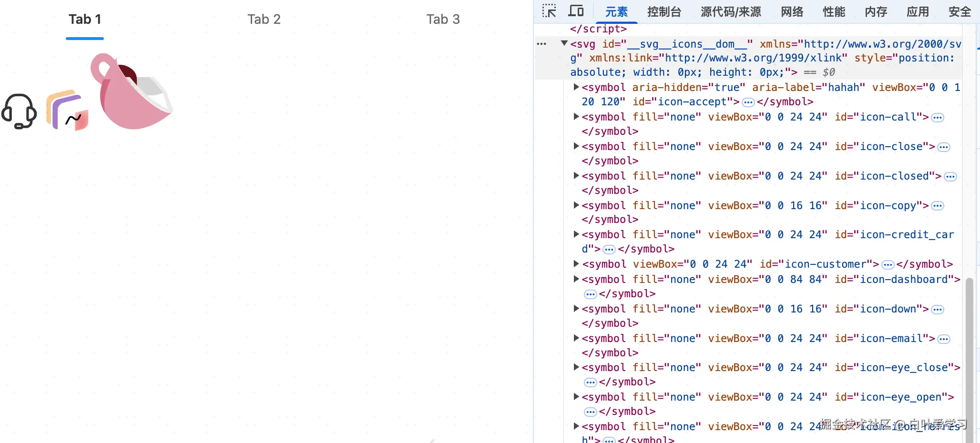
Task: Click the ellipsis to expand icon-accept symbol contents
Action: [748, 102]
